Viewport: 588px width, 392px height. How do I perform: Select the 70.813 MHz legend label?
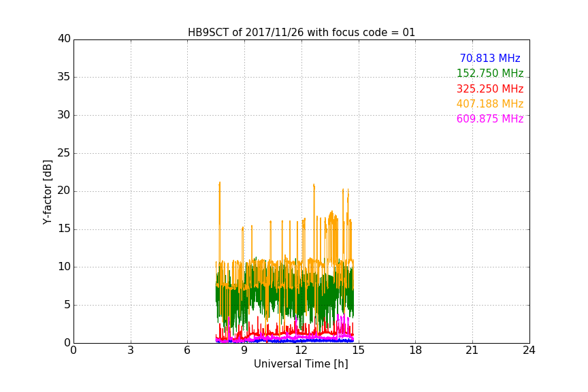(x=490, y=58)
